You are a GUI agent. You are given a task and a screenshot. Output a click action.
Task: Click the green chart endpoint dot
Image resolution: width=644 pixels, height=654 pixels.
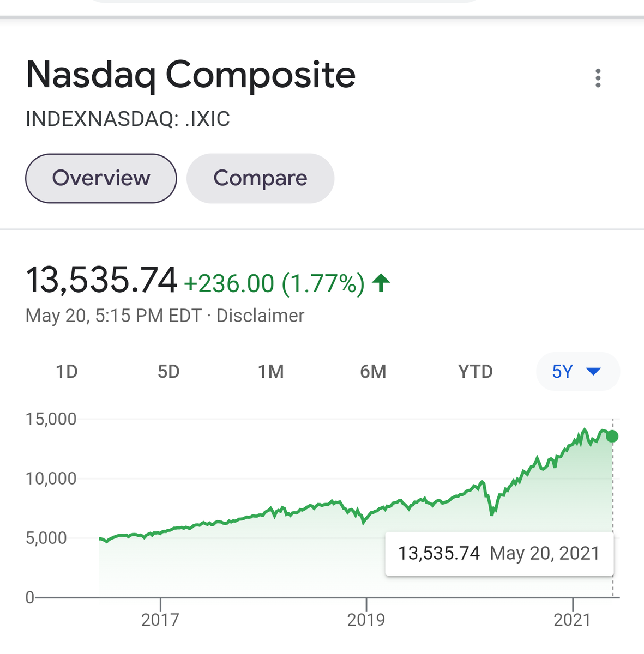click(x=612, y=436)
